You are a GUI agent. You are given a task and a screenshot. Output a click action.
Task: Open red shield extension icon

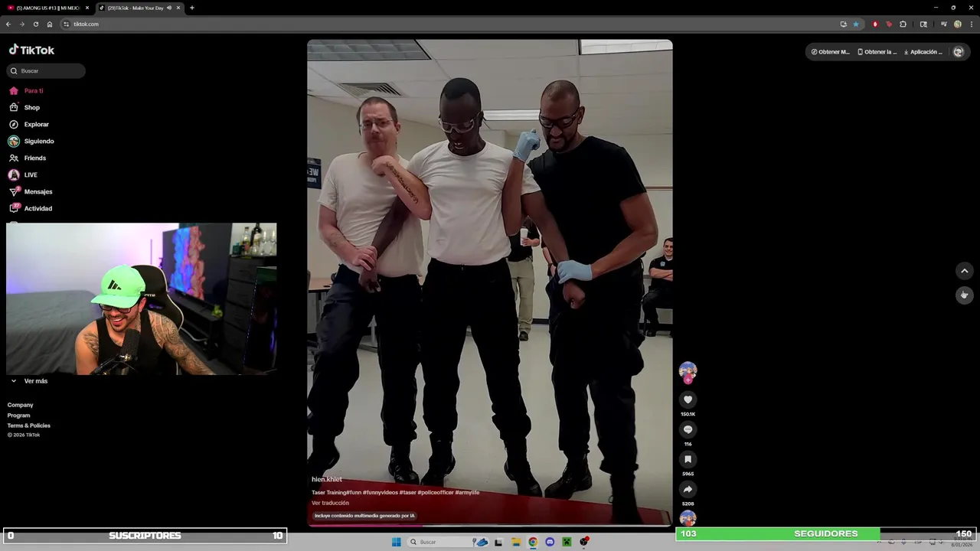tap(875, 24)
